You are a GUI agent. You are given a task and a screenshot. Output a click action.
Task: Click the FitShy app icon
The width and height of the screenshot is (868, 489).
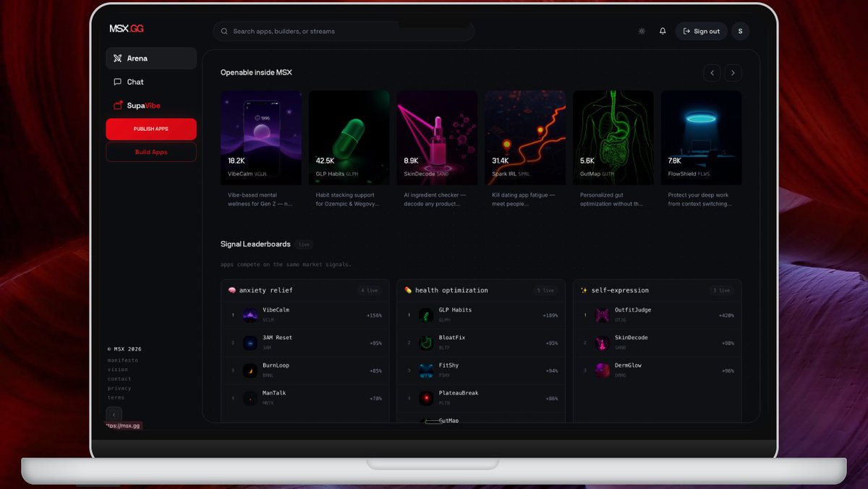click(426, 370)
